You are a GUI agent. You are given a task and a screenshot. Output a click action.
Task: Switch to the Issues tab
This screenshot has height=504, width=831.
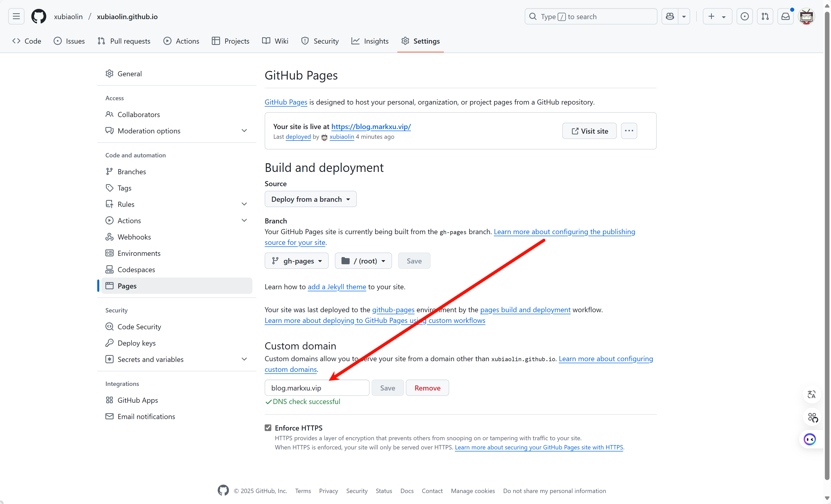69,41
